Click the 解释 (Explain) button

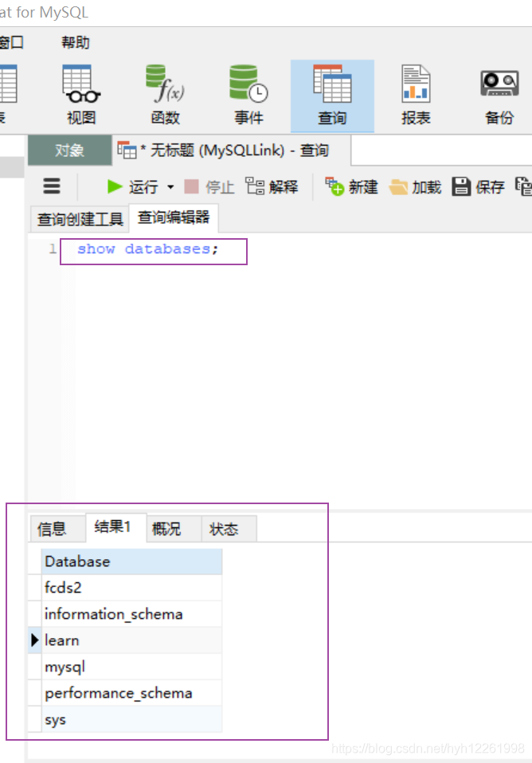272,186
